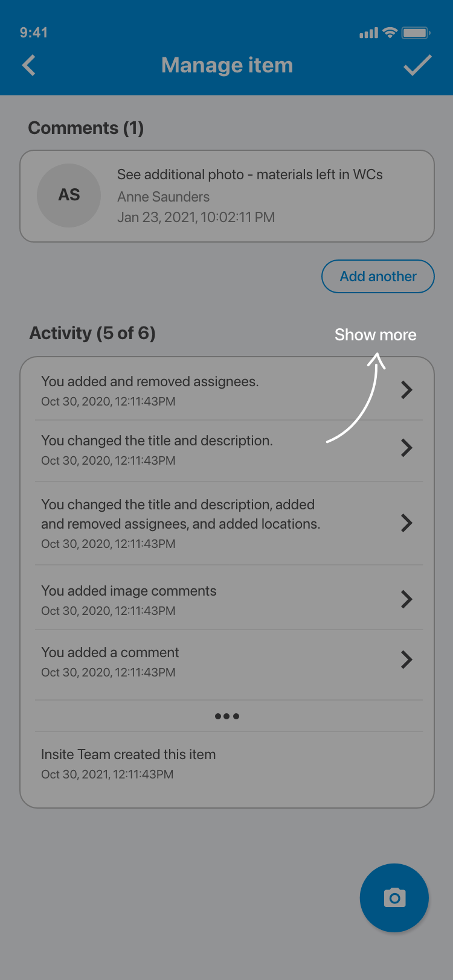453x980 pixels.
Task: Open chevron for 'added locations' activity
Action: (406, 523)
